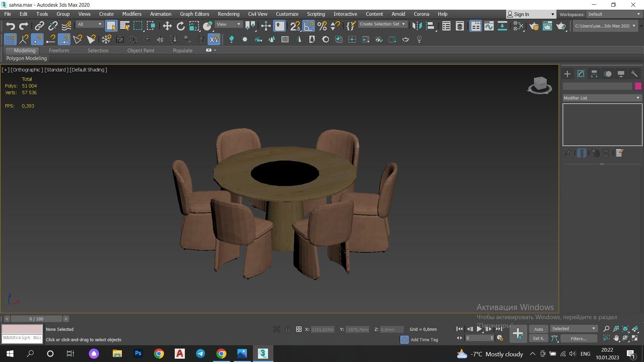Toggle 2.5D Snaps on or off

pos(295,26)
